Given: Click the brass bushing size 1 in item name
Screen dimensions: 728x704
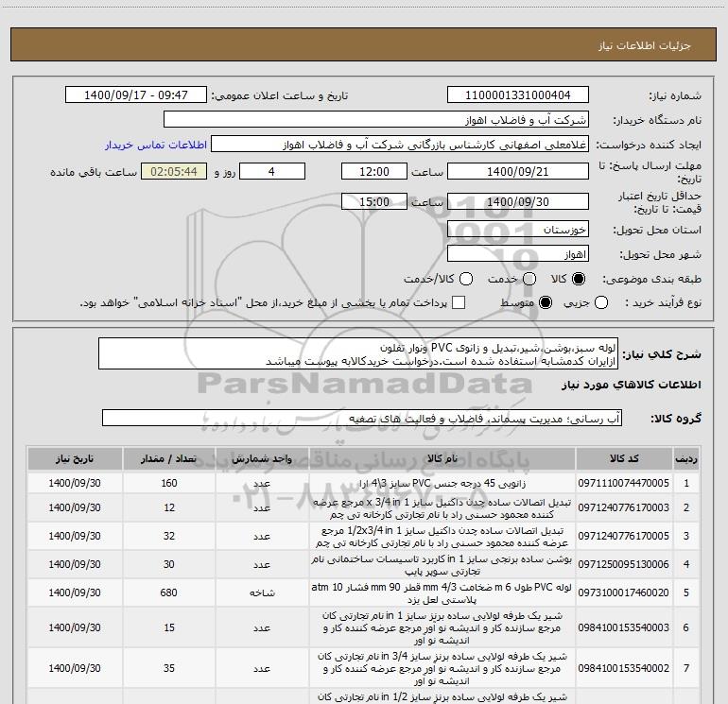Looking at the screenshot, I should coord(442,565).
